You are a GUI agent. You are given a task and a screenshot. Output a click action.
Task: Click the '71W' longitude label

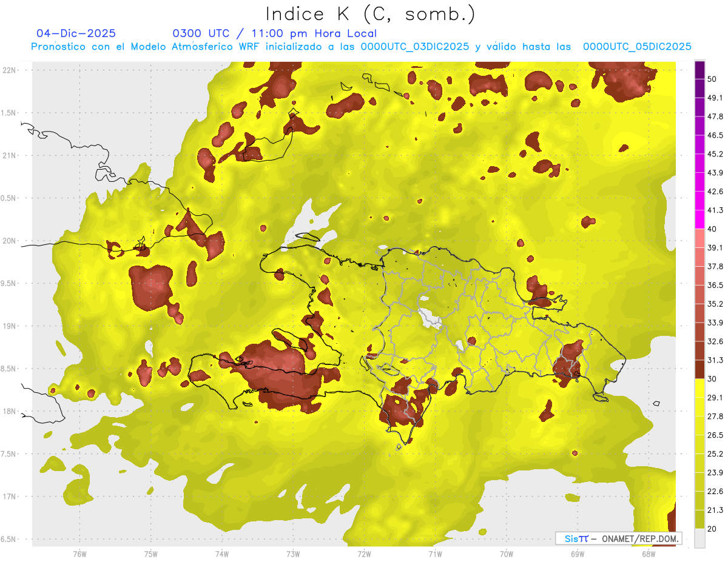pos(435,554)
